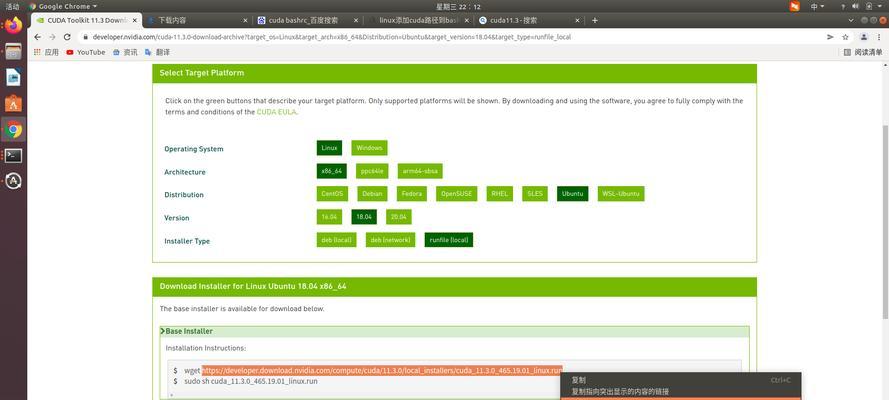Select Debian distribution
This screenshot has width=889, height=400.
372,194
